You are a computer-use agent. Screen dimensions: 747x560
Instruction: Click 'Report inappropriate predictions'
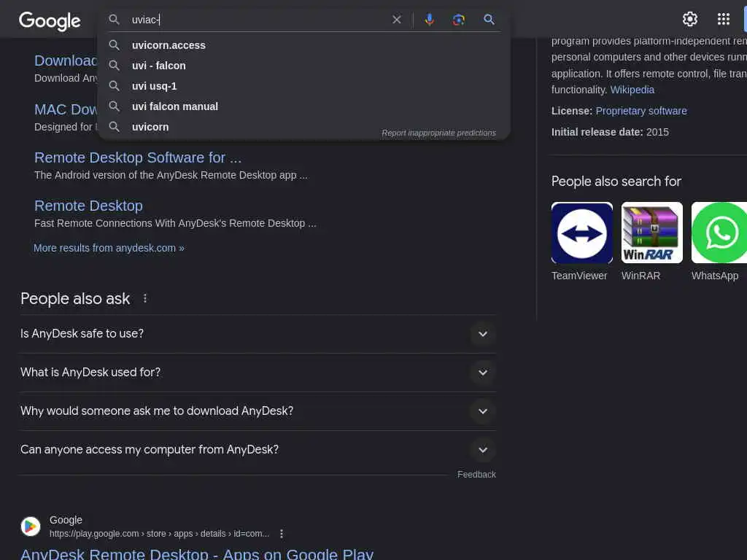point(438,133)
